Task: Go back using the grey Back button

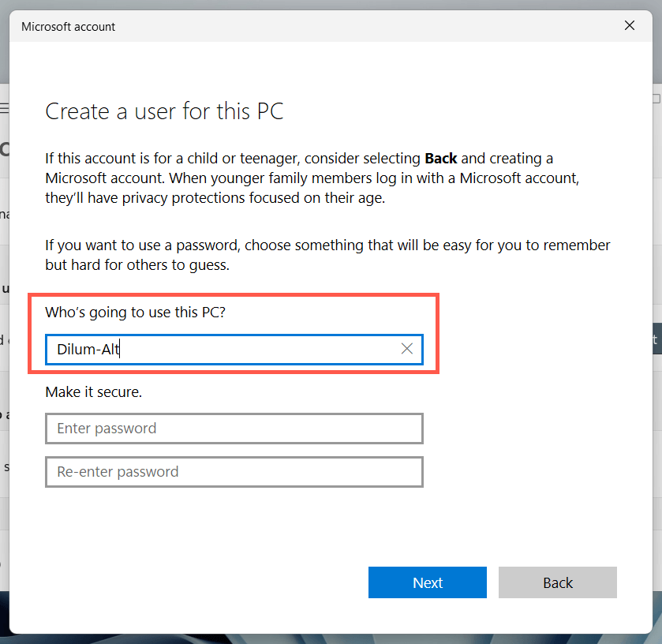Action: pyautogui.click(x=557, y=582)
